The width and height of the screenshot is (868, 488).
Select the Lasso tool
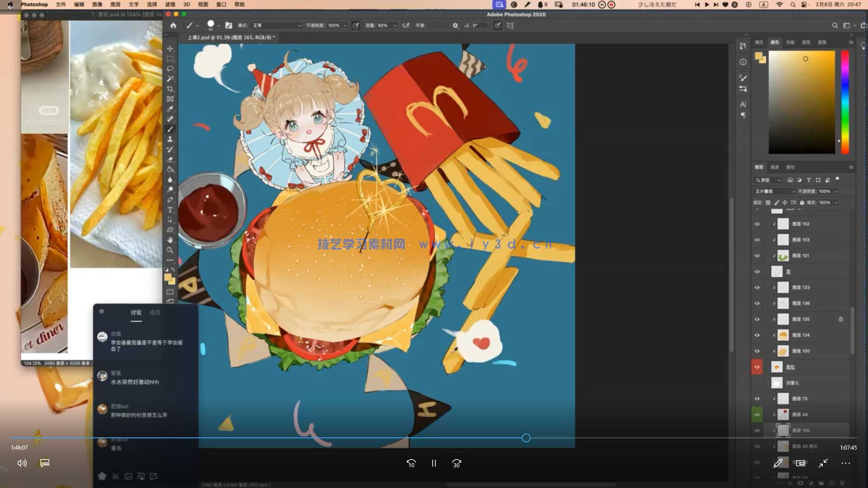[170, 69]
